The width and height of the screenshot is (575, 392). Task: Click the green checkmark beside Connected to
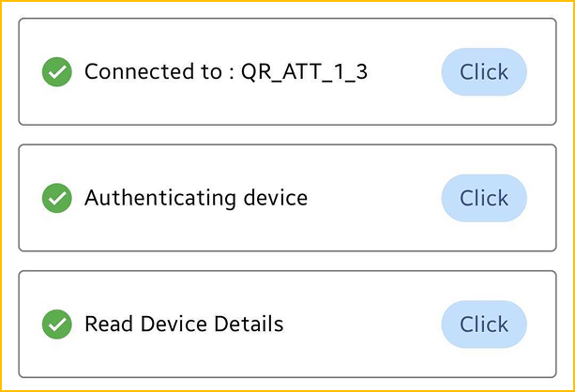(57, 71)
